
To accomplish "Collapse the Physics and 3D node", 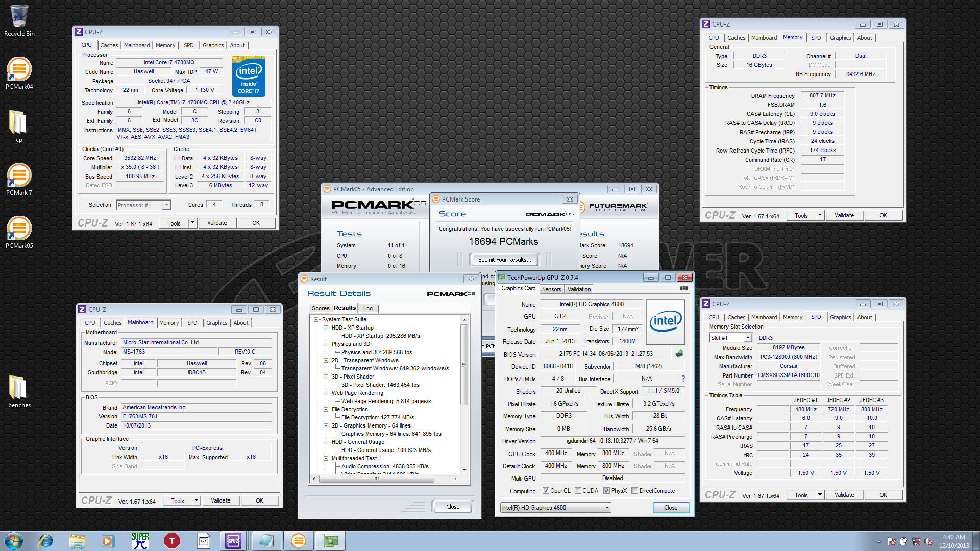I will (326, 344).
